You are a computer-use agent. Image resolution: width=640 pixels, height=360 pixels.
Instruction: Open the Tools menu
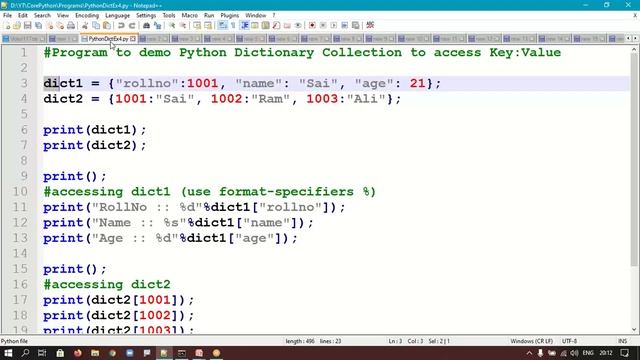(x=169, y=16)
